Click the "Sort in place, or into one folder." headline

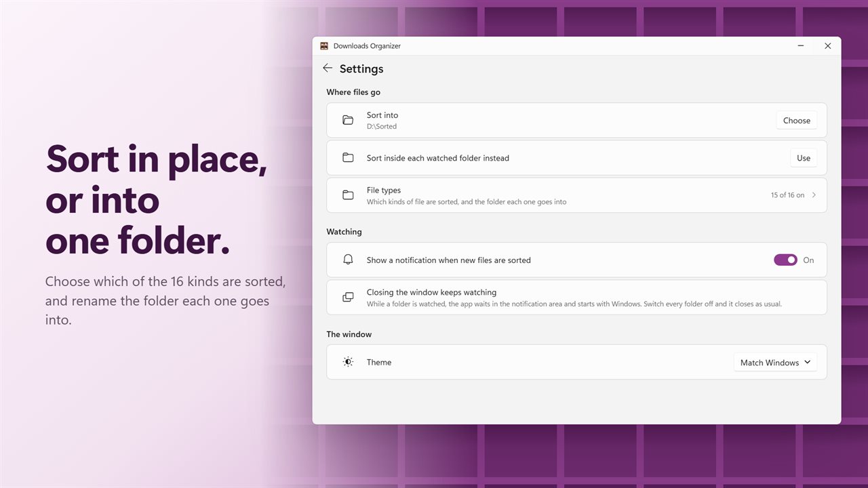[157, 200]
